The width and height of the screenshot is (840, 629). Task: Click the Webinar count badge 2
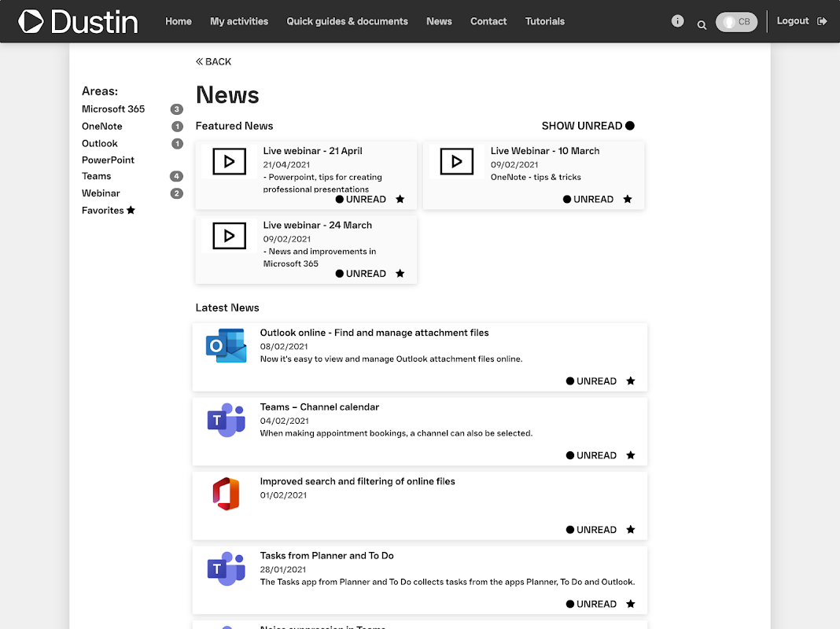[177, 193]
